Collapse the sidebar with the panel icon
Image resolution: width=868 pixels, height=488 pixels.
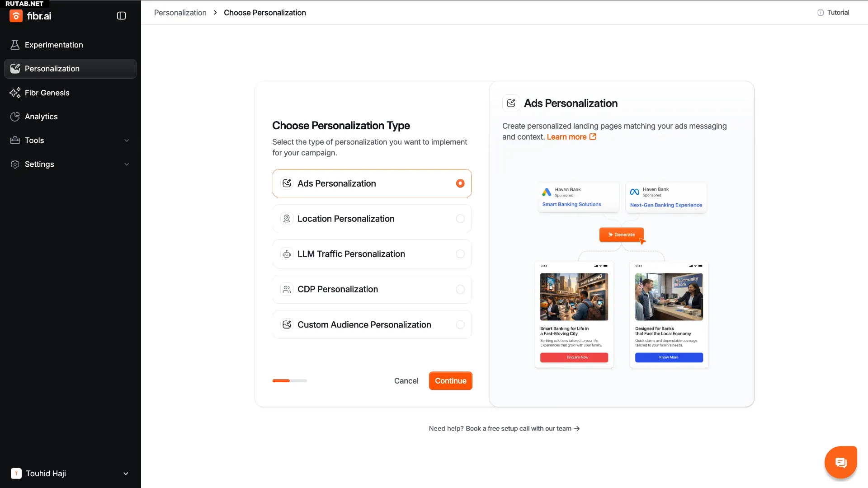pyautogui.click(x=121, y=16)
